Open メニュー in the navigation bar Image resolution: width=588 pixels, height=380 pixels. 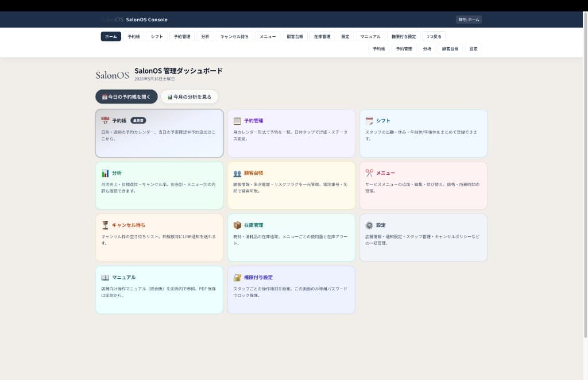click(x=268, y=36)
